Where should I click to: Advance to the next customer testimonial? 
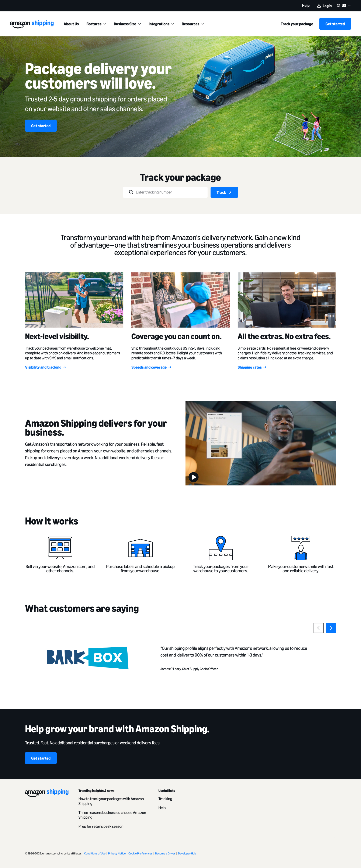331,628
